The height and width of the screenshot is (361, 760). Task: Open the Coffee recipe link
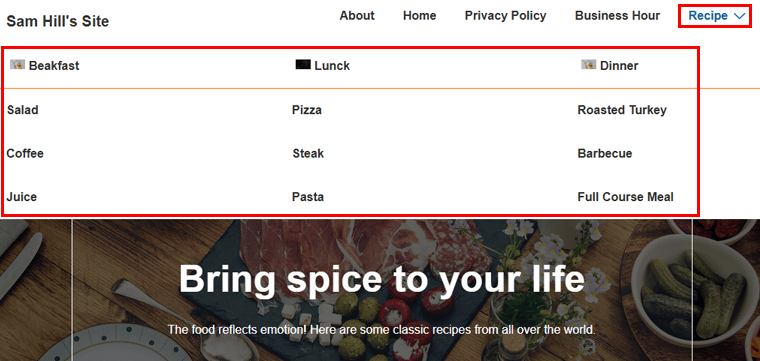(x=25, y=154)
